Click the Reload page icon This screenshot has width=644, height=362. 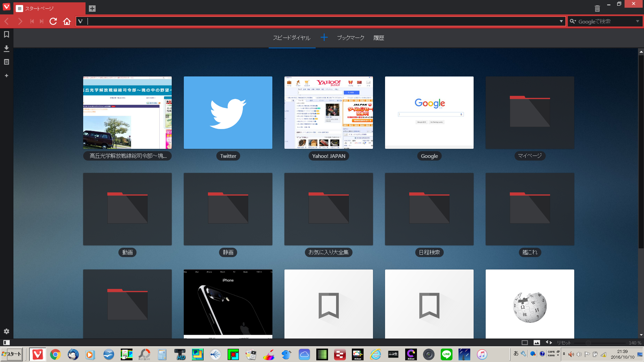point(53,21)
